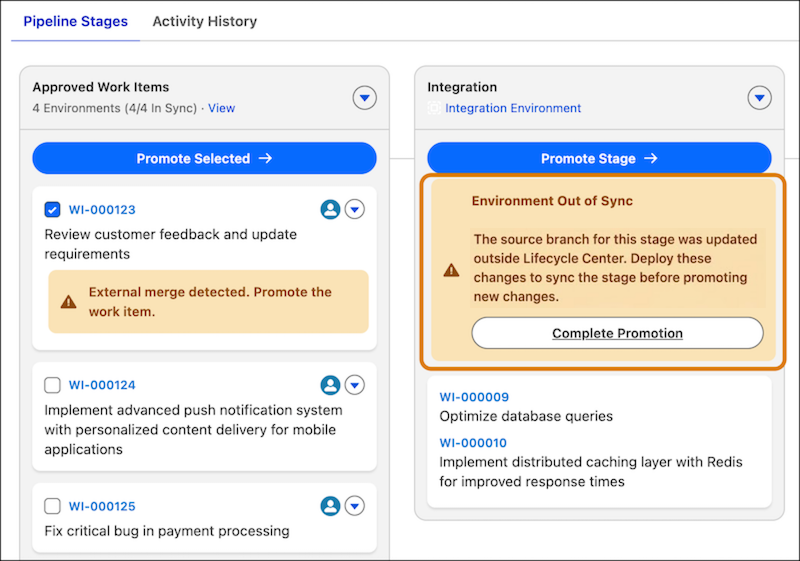Click 'Implement advanced push notification system' description

click(x=193, y=430)
